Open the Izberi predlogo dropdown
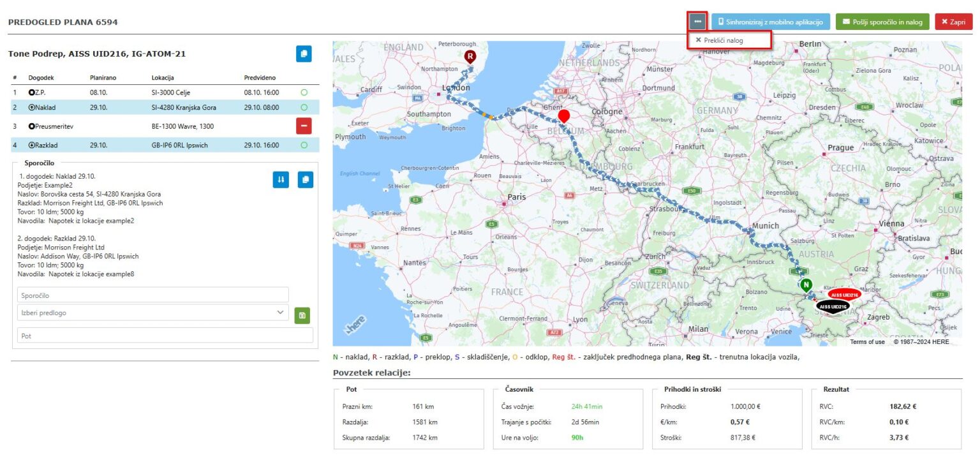980x476 pixels. coord(153,313)
